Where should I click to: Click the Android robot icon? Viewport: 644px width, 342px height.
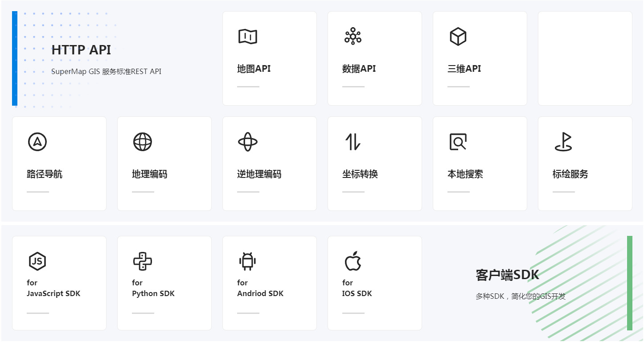pyautogui.click(x=247, y=261)
